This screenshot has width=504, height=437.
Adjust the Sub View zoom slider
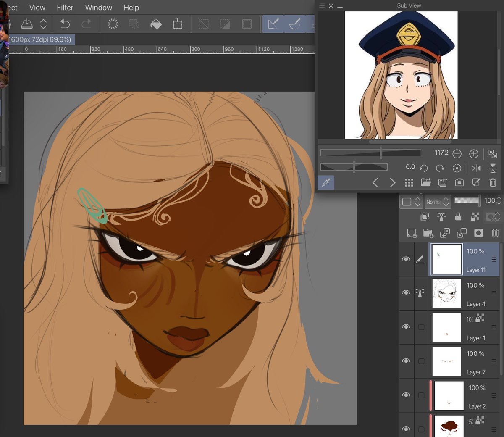370,153
